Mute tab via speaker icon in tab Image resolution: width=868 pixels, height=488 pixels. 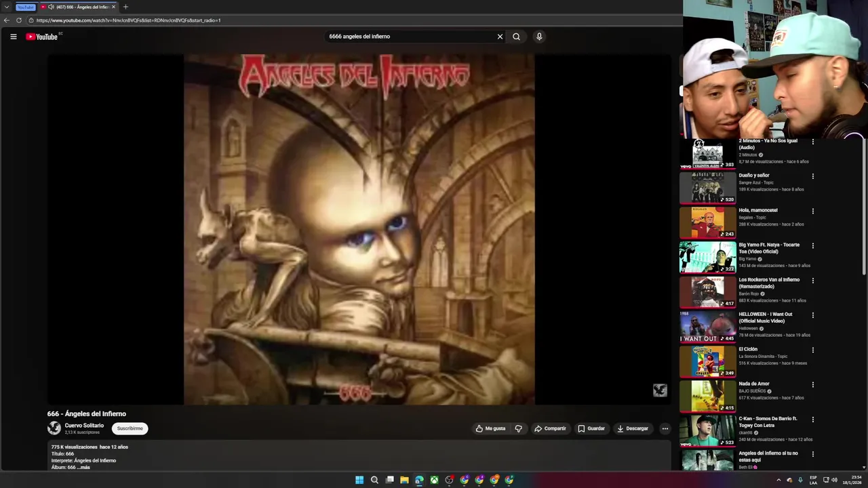[x=51, y=7]
